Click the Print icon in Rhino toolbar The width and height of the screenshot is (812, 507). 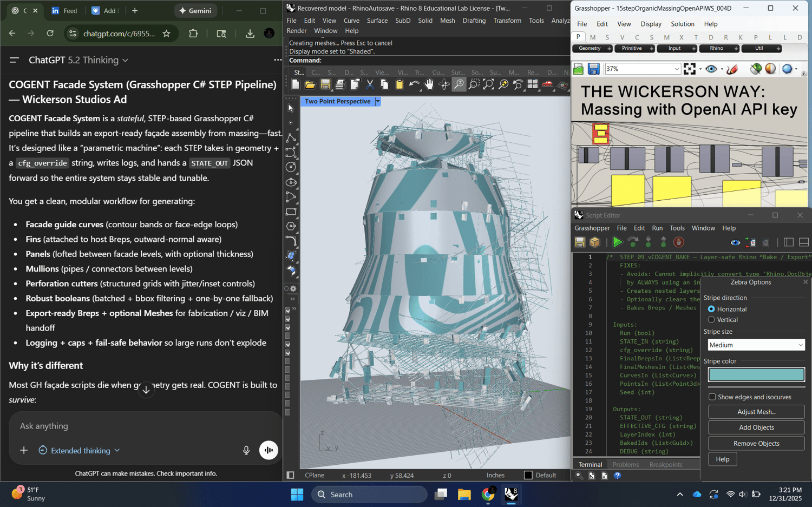(x=340, y=84)
